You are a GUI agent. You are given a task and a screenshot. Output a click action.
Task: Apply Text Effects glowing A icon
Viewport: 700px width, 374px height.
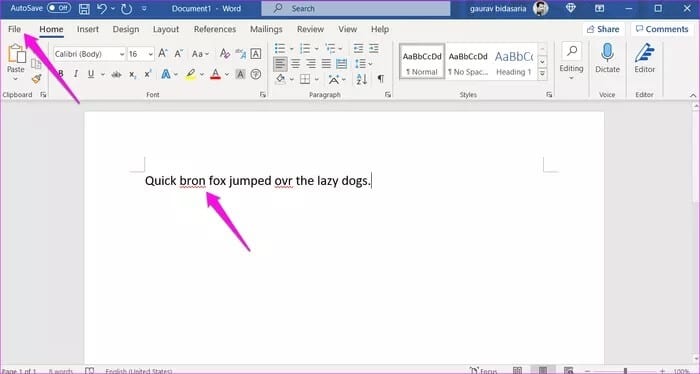pyautogui.click(x=166, y=74)
